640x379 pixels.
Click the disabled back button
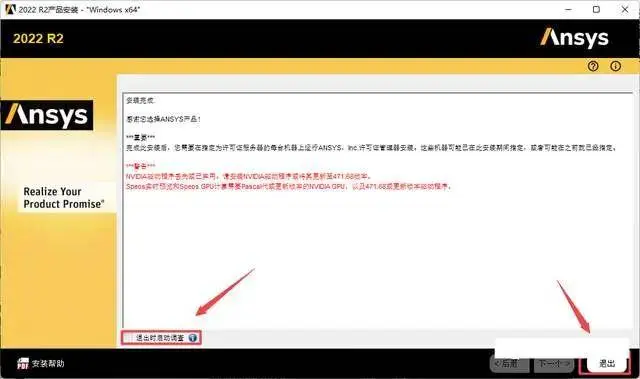coord(509,363)
